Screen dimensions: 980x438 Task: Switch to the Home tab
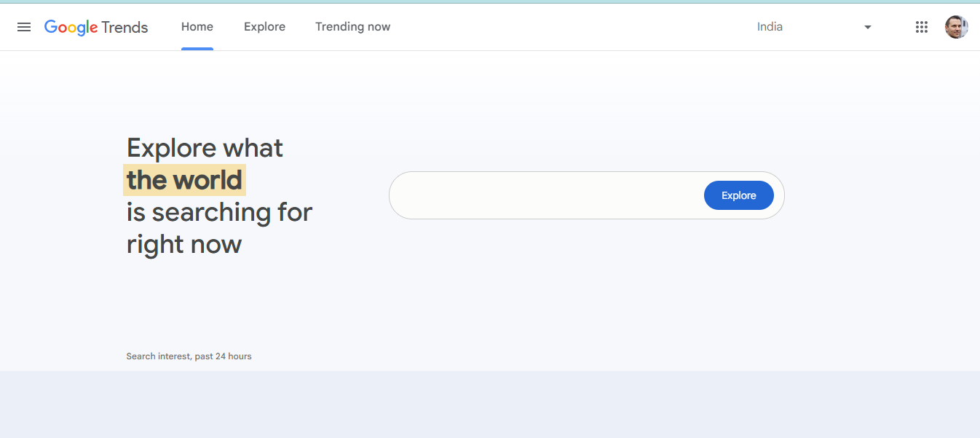point(197,27)
